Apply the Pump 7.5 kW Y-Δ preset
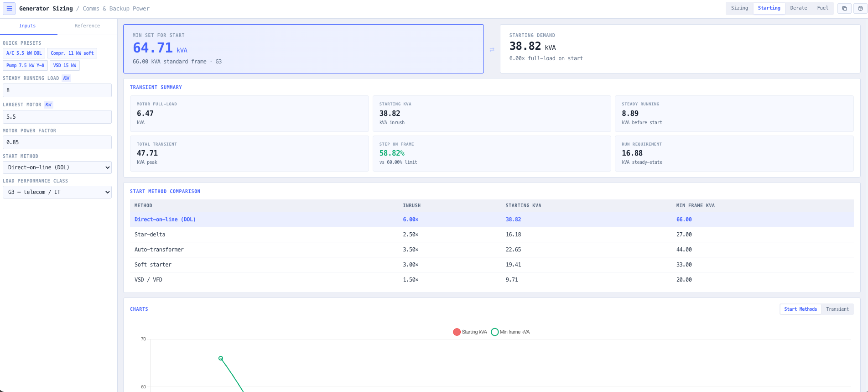 [25, 66]
